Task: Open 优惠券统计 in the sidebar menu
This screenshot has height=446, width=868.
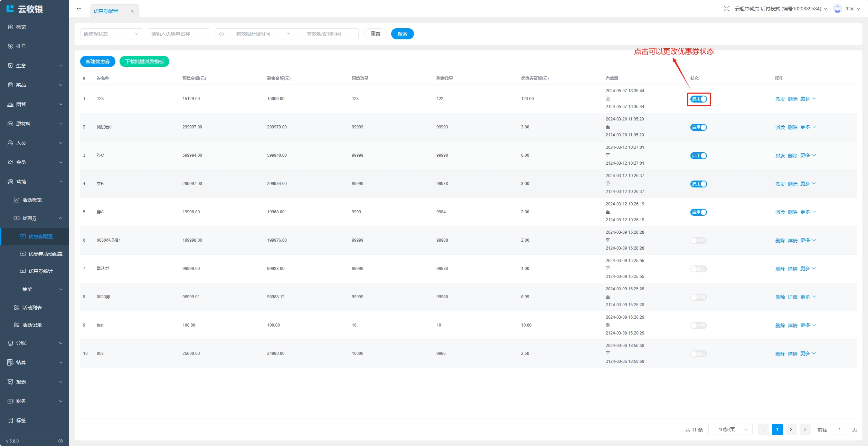Action: [x=40, y=271]
